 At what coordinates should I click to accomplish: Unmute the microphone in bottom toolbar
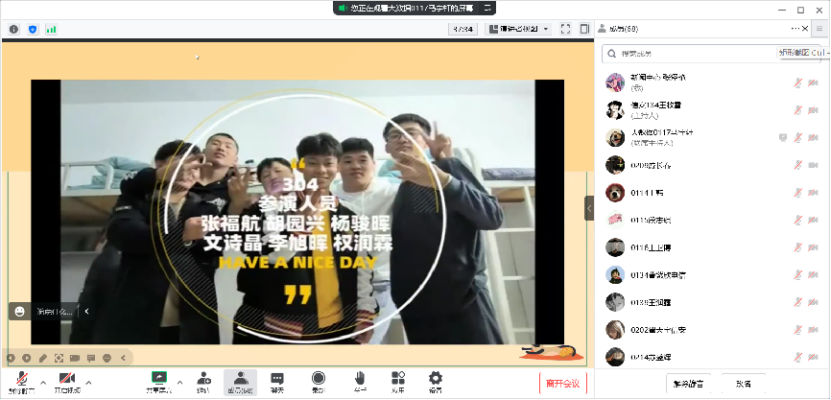[x=18, y=380]
